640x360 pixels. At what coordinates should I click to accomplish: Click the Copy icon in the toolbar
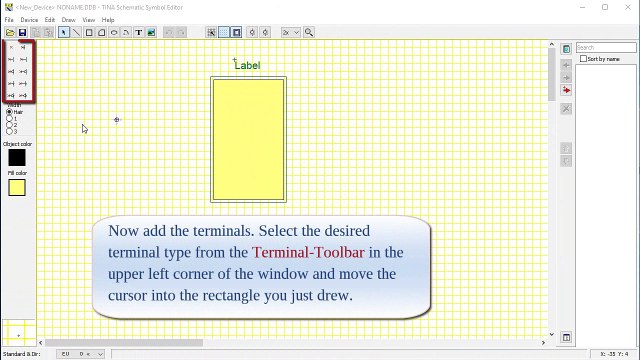tap(36, 32)
